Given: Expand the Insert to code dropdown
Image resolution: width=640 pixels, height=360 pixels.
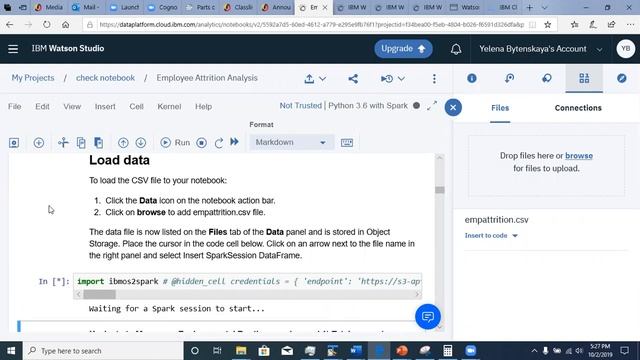Looking at the screenshot, I should tap(491, 236).
